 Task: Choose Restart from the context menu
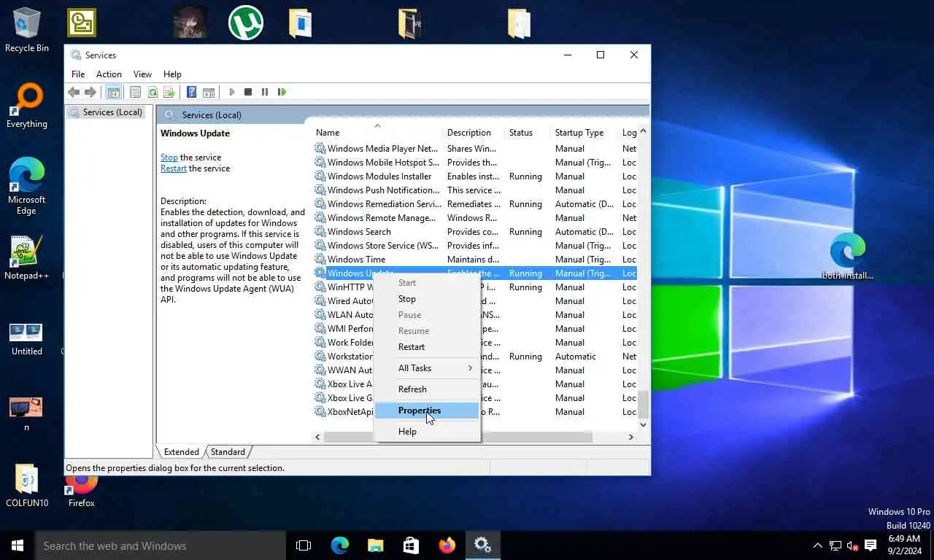coord(427,347)
